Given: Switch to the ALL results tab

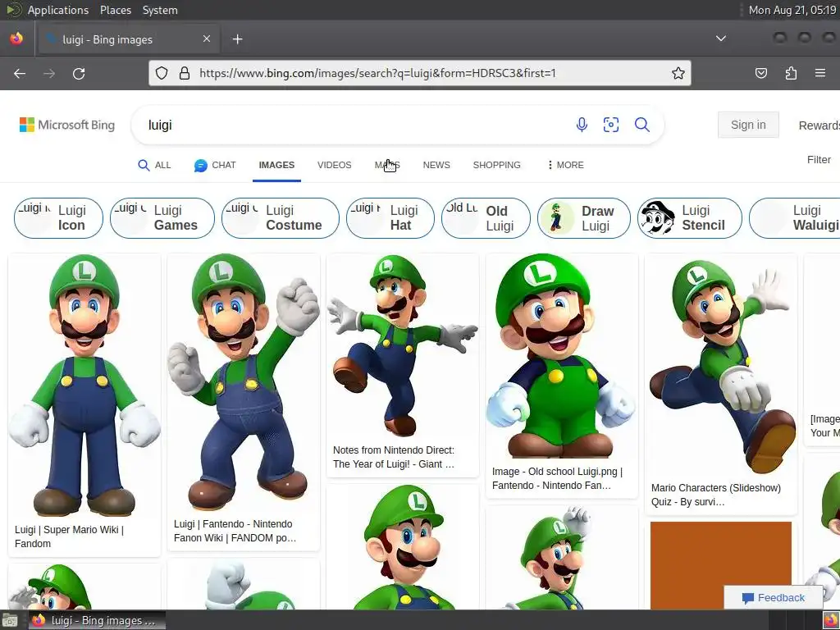Looking at the screenshot, I should (x=154, y=165).
